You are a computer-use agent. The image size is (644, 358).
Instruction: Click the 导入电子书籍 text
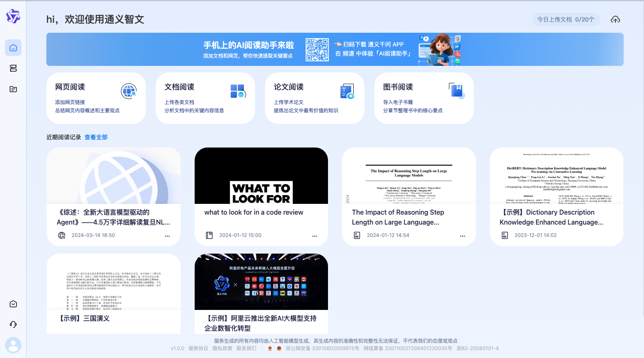tap(398, 102)
